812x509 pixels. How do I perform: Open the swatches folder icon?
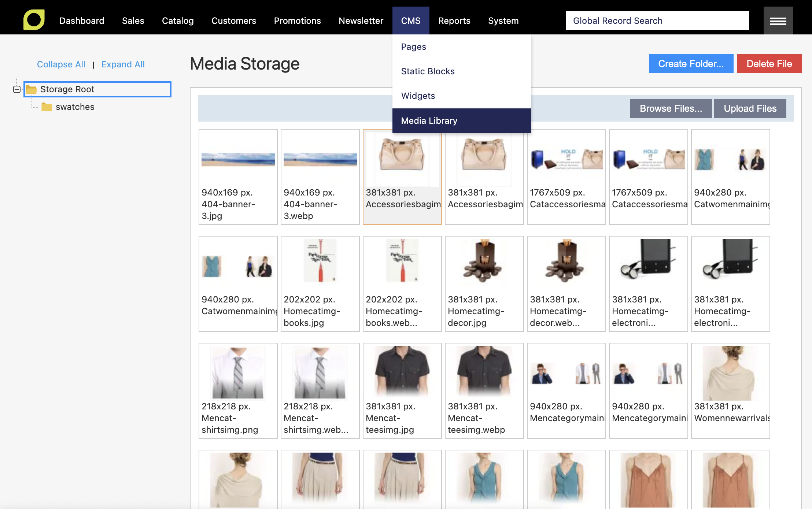click(x=47, y=107)
